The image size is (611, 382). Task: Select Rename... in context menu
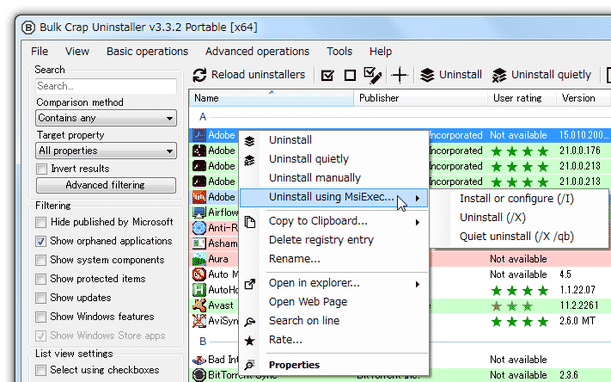294,259
